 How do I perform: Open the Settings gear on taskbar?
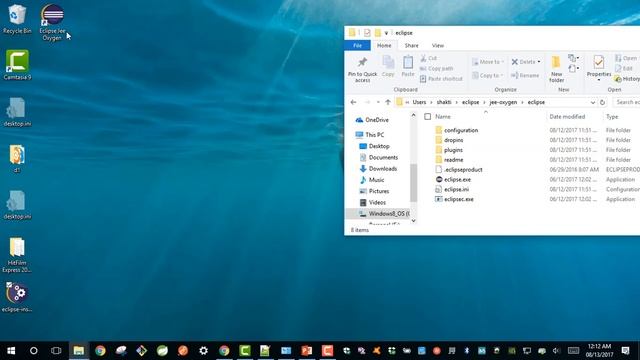point(203,351)
